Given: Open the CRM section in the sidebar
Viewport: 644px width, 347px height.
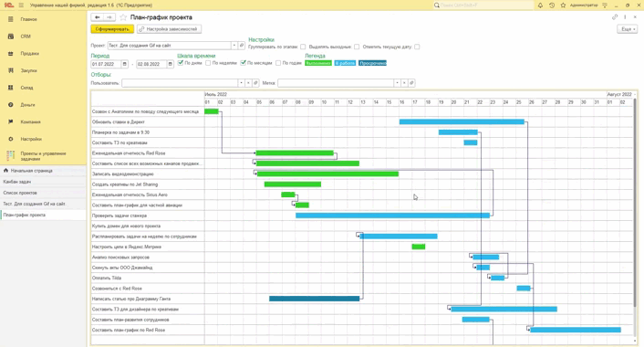Looking at the screenshot, I should (x=26, y=37).
